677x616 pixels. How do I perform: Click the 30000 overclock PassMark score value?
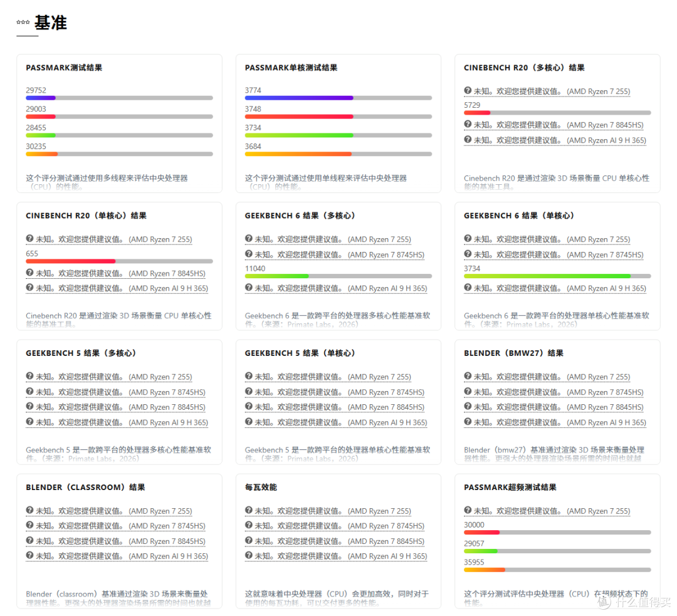pos(474,525)
